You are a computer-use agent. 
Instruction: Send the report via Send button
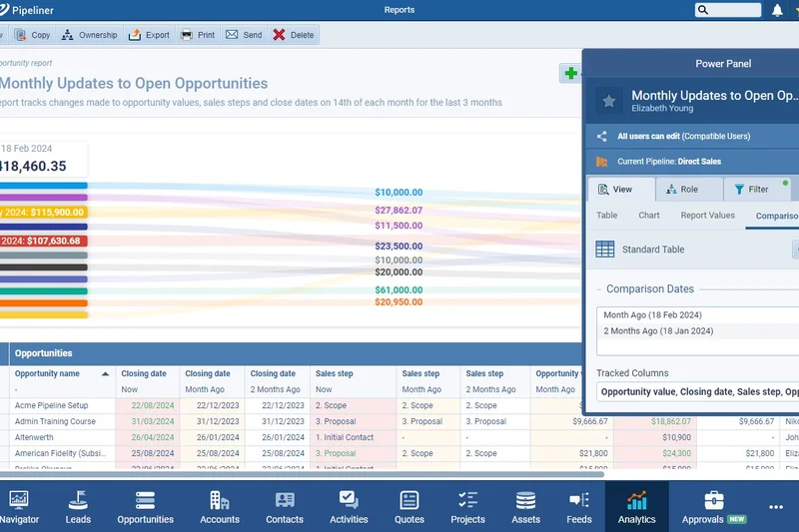[244, 35]
